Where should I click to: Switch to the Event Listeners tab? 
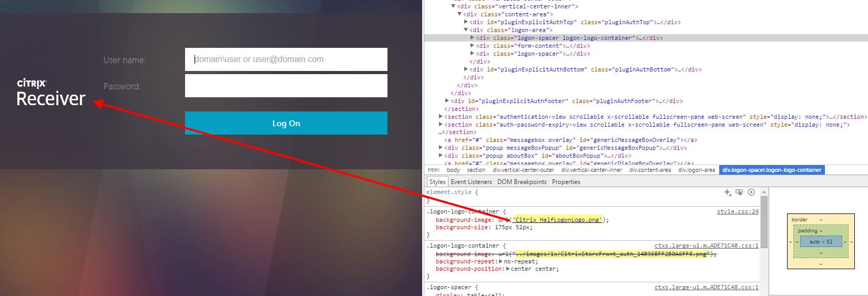[471, 182]
